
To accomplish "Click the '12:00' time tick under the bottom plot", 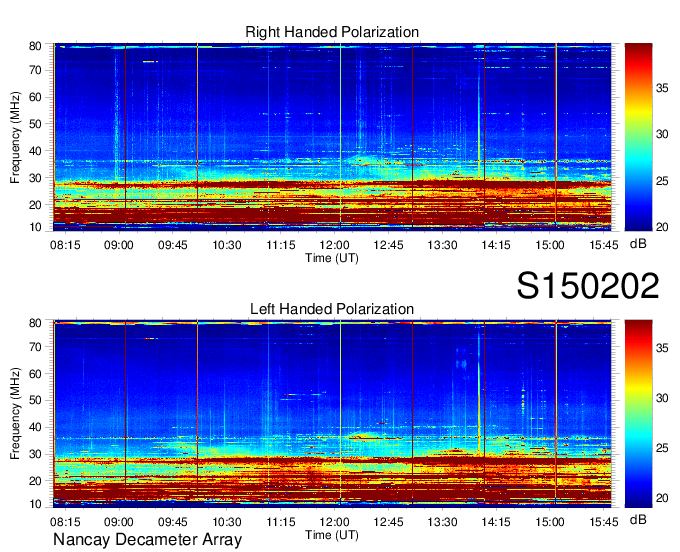I will pyautogui.click(x=334, y=522).
